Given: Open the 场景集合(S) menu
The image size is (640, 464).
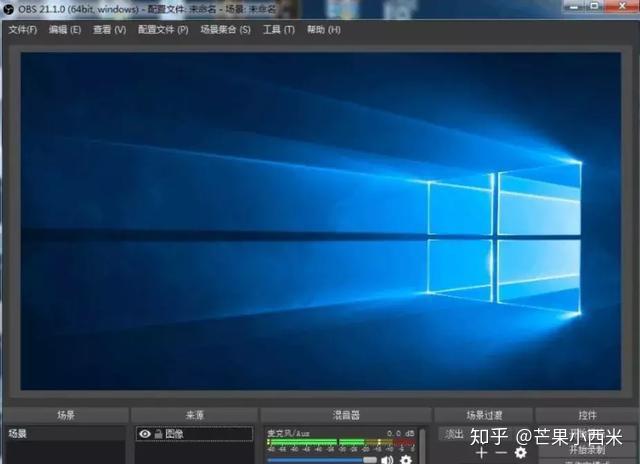Looking at the screenshot, I should click(226, 30).
